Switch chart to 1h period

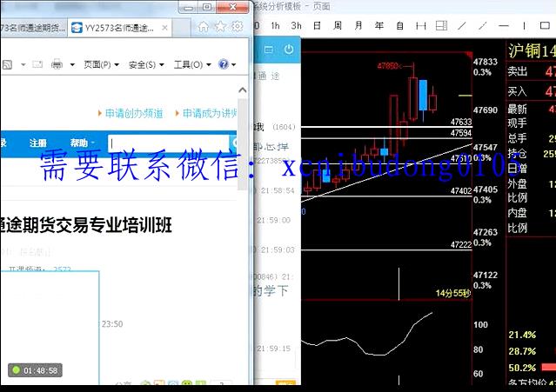point(275,26)
